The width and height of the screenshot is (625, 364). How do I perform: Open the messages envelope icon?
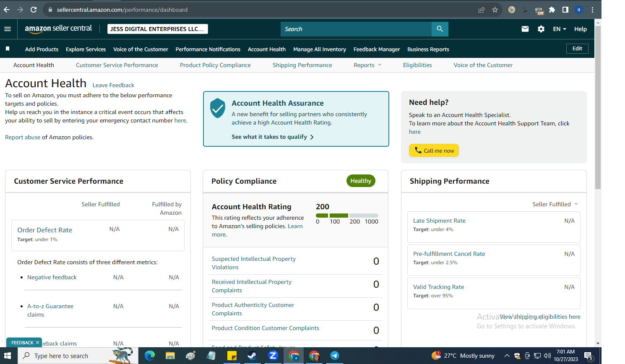coord(525,29)
